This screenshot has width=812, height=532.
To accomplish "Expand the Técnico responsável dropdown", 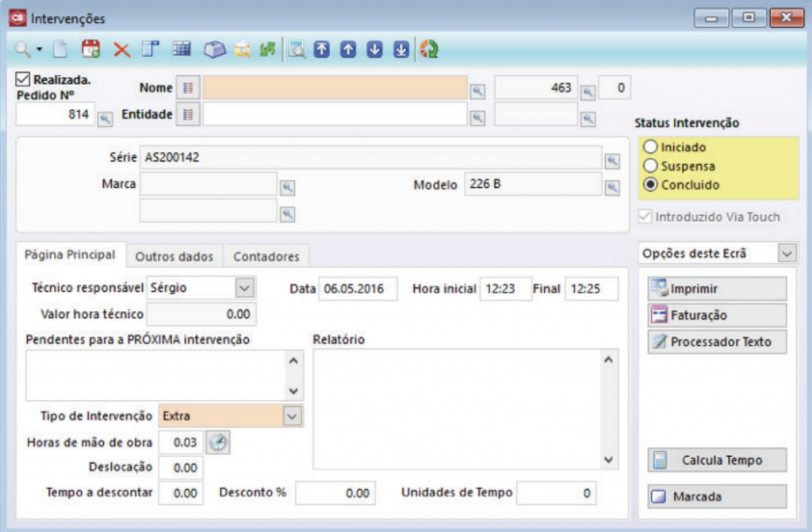I will pos(245,288).
